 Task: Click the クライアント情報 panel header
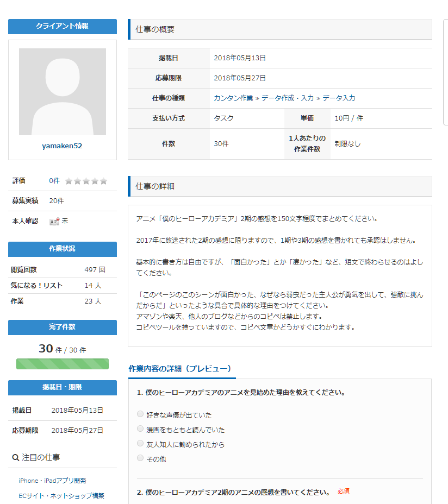[63, 26]
